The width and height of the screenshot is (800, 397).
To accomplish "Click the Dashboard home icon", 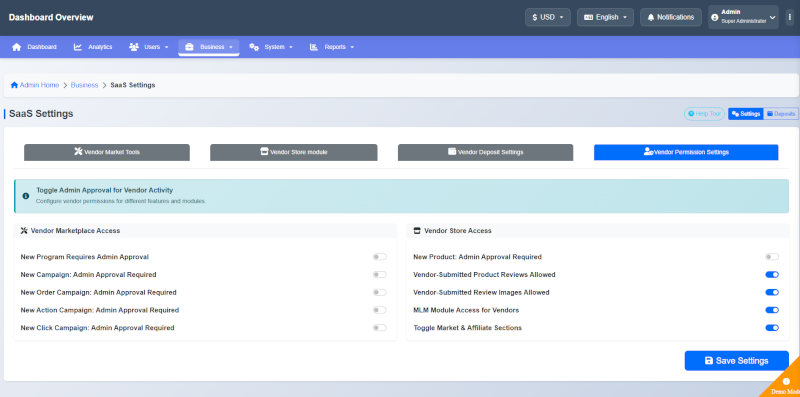I will tap(17, 47).
